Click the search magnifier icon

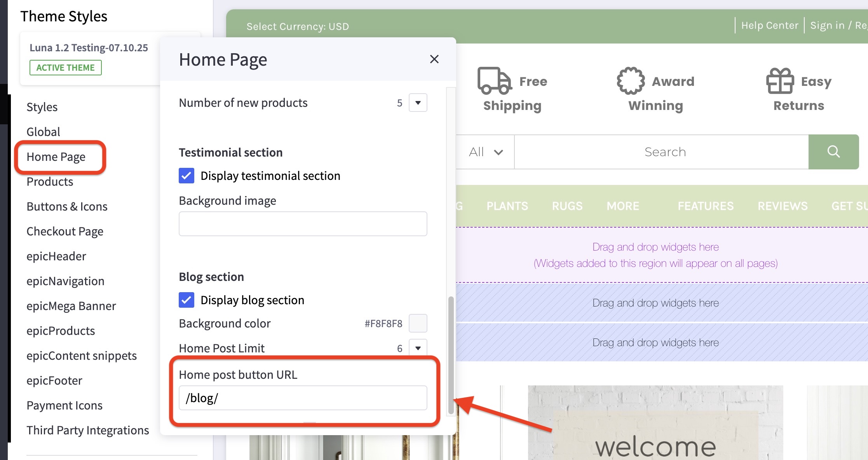[x=833, y=152]
